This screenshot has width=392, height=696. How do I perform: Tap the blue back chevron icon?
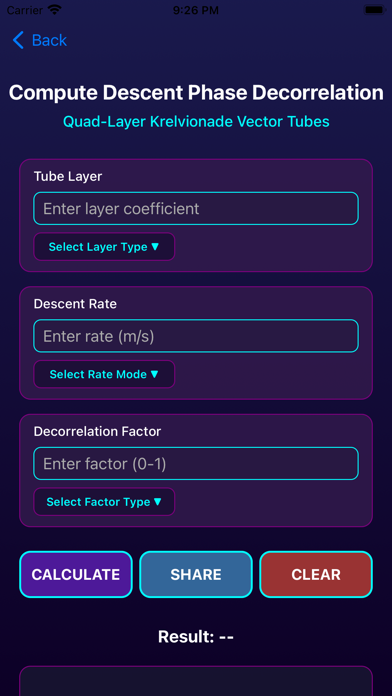click(18, 40)
